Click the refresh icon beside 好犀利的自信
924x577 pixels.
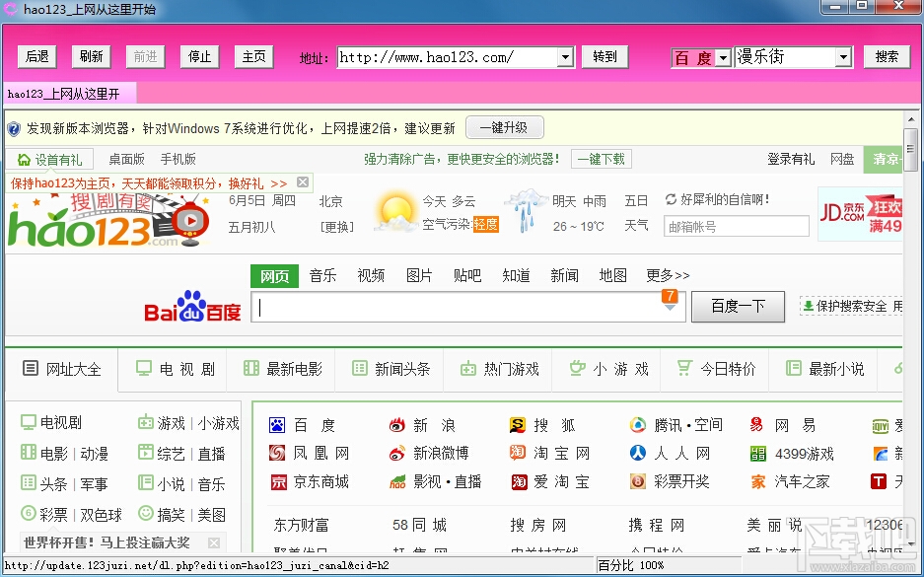click(671, 199)
